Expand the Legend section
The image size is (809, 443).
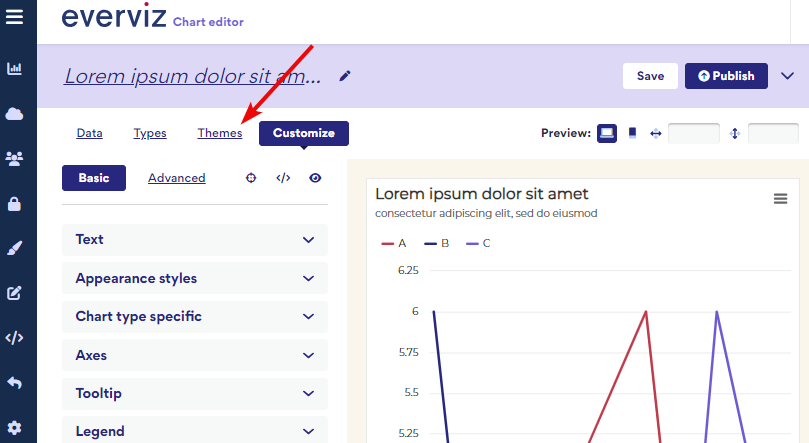pyautogui.click(x=195, y=431)
